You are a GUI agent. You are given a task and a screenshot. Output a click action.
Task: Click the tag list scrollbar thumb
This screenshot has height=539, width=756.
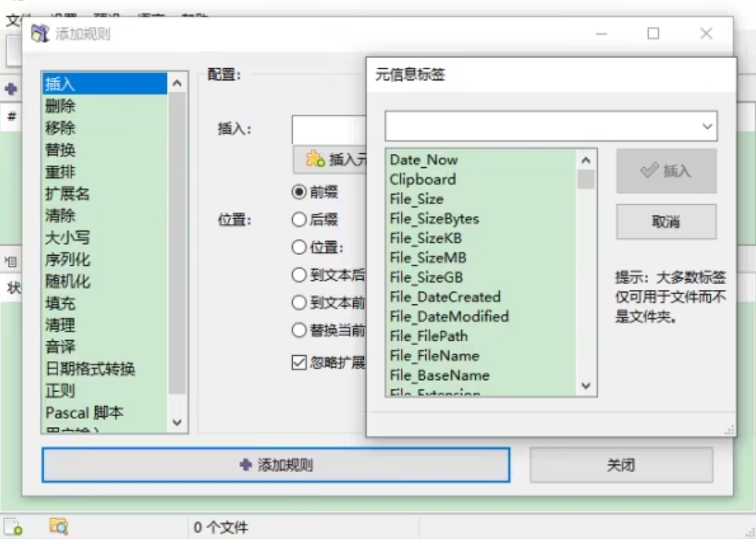pos(586,180)
